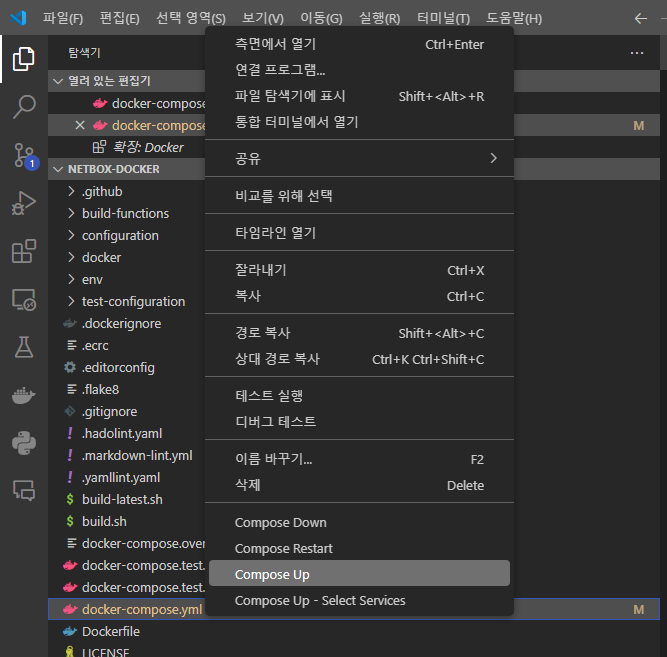667x657 pixels.
Task: Click the yaml icon of .hadolint.yaml
Action: (x=70, y=434)
